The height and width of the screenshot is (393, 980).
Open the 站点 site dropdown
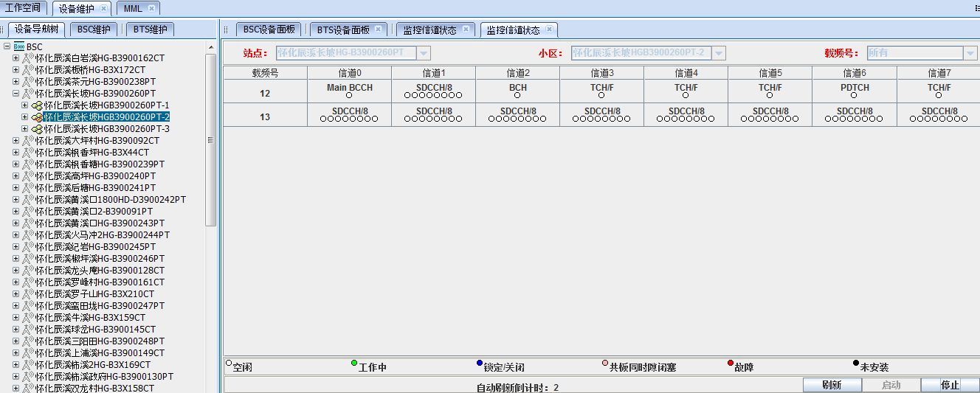pyautogui.click(x=424, y=53)
